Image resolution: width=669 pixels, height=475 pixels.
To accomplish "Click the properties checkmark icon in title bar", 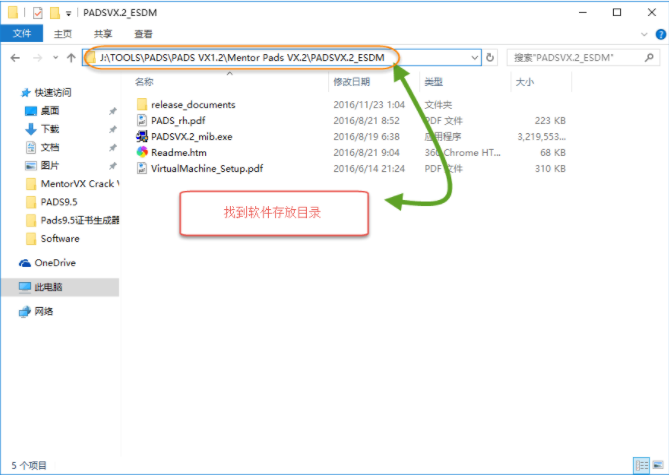I will coord(38,13).
